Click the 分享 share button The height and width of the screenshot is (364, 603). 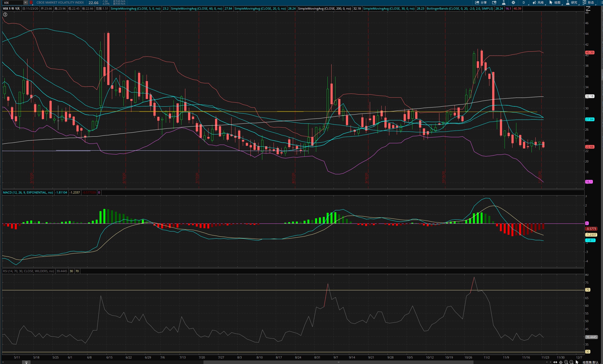coord(481,2)
